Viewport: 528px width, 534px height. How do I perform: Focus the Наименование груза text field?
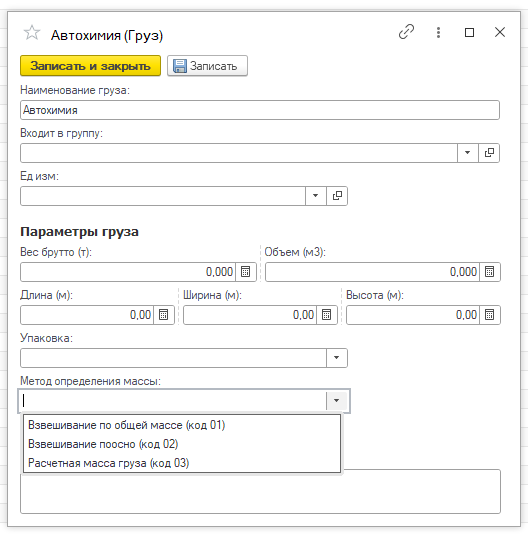(260, 110)
